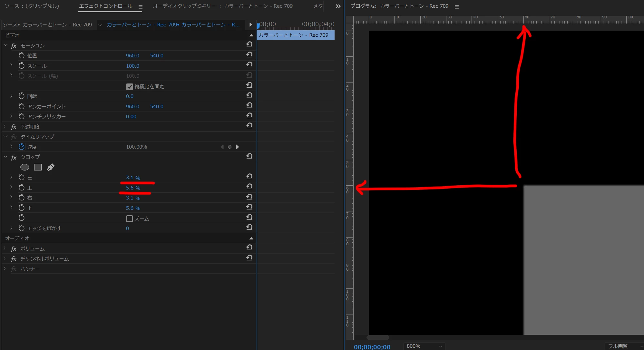
Task: Expand the スケール parameter
Action: (11, 65)
